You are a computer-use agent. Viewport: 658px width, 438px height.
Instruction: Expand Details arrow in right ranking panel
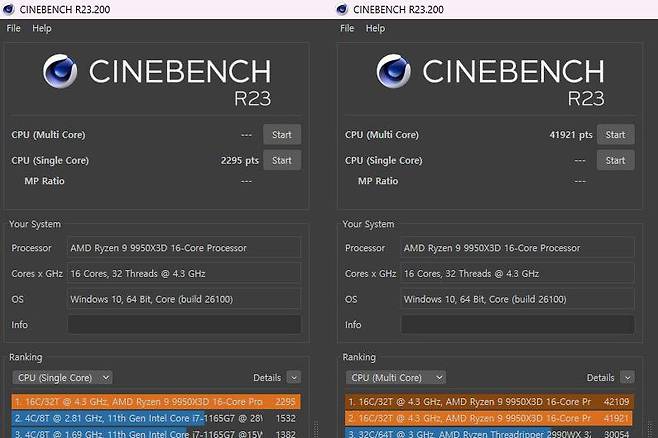(x=627, y=378)
